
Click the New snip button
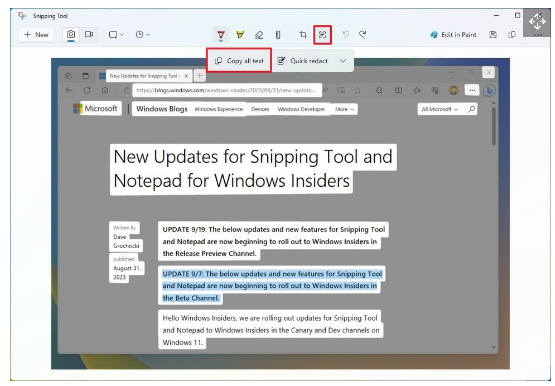pyautogui.click(x=36, y=35)
